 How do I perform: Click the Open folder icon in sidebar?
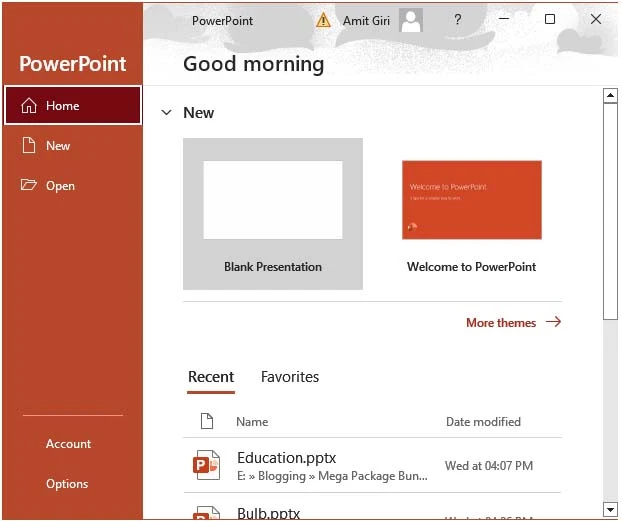tap(29, 185)
